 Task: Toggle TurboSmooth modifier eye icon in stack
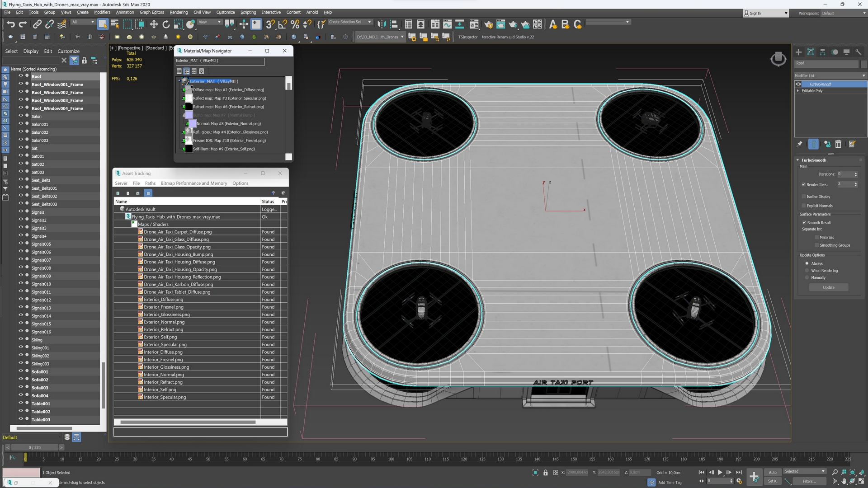[x=798, y=84]
